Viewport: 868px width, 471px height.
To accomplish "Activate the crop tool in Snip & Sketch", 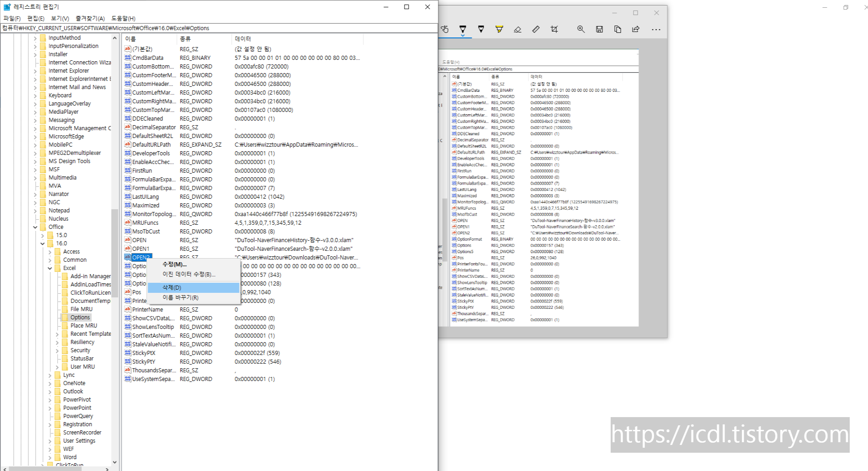I will pyautogui.click(x=554, y=29).
